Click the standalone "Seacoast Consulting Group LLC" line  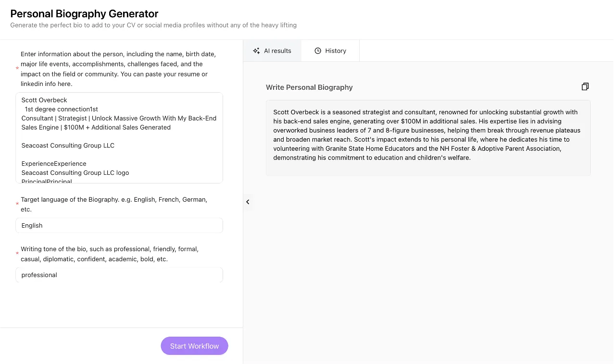pos(68,146)
